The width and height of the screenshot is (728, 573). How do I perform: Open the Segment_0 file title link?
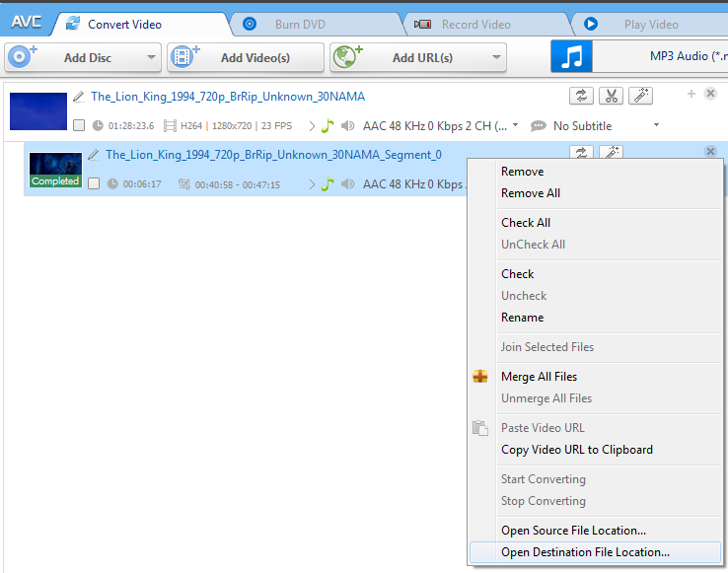tap(273, 155)
